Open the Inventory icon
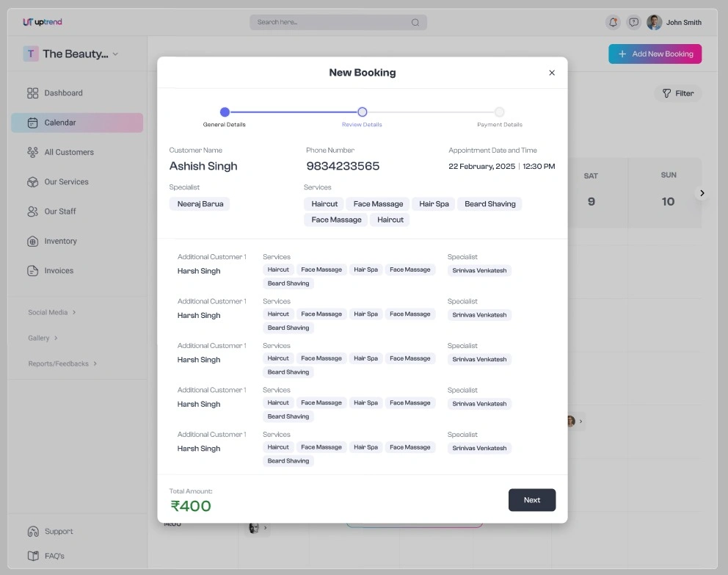Viewport: 728px width, 575px height. 32,241
